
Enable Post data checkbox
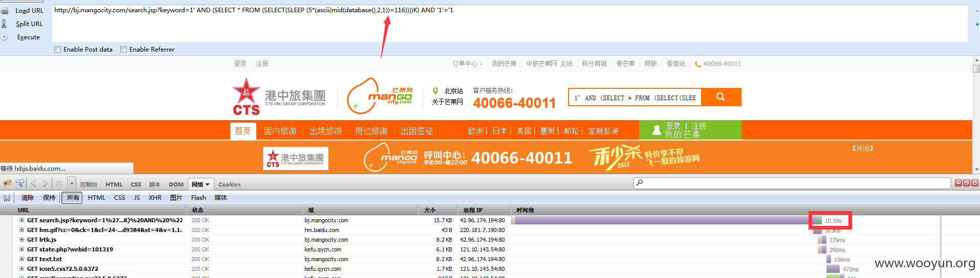tap(58, 50)
